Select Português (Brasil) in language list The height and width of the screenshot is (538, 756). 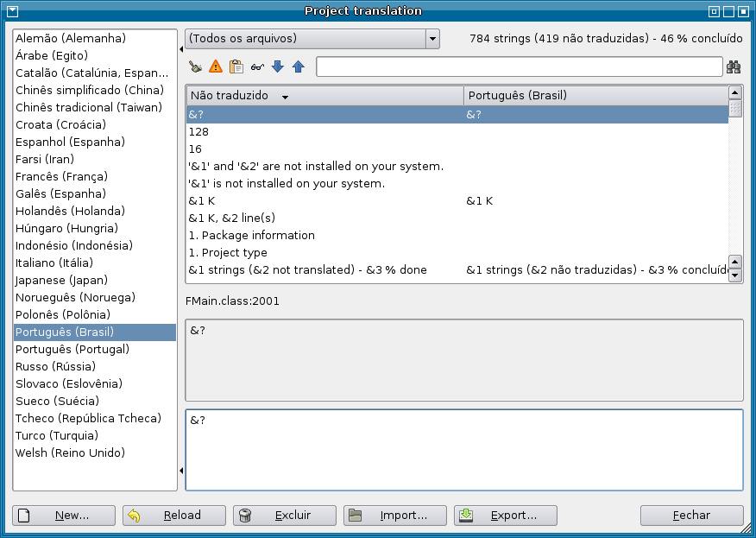[95, 332]
